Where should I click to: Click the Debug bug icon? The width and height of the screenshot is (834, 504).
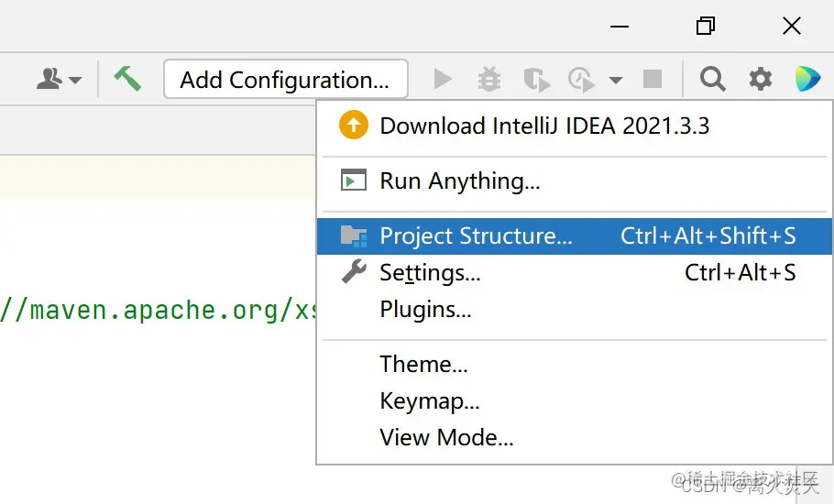[489, 79]
